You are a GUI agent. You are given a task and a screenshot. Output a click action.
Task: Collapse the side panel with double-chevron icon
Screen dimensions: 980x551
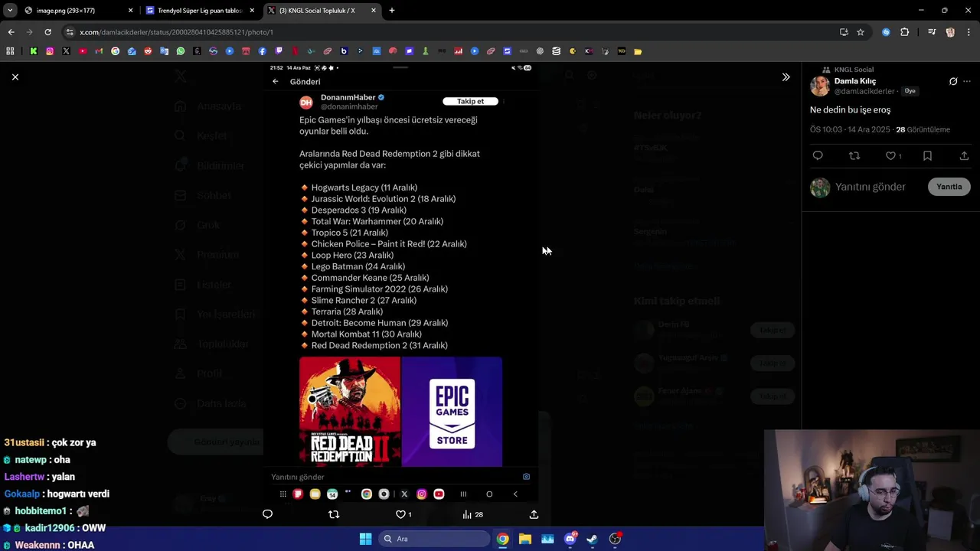click(x=786, y=77)
